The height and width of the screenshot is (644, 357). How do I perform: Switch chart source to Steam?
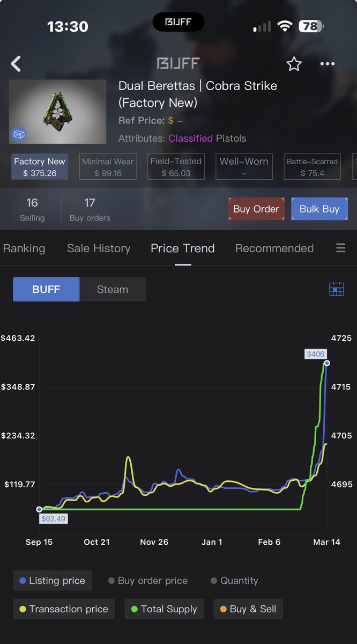click(x=113, y=289)
